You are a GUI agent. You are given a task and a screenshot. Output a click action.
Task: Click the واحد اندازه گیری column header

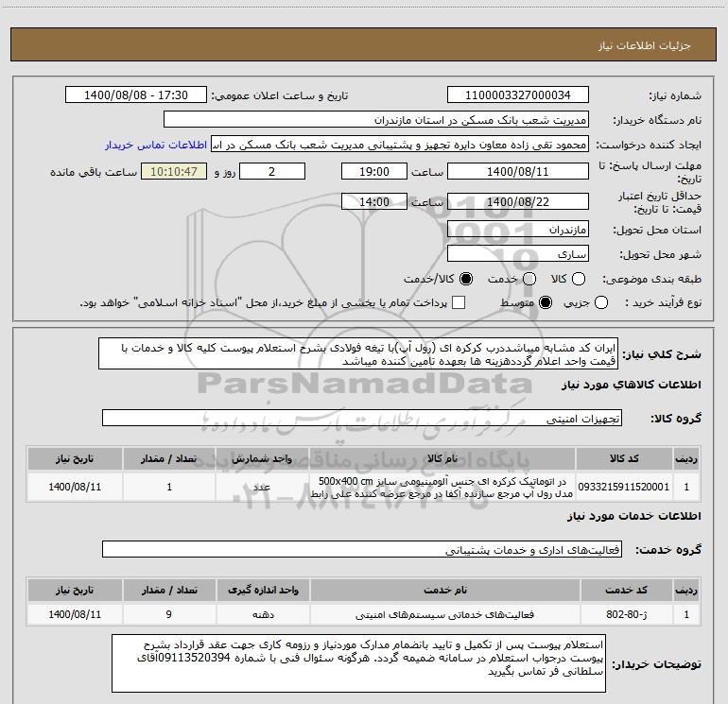263,590
